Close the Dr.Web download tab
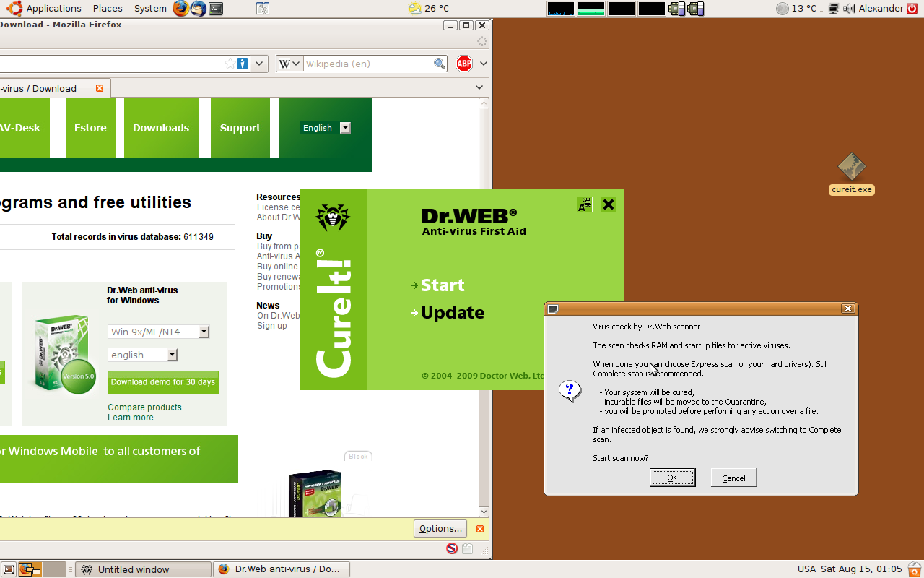Image resolution: width=924 pixels, height=578 pixels. click(100, 88)
